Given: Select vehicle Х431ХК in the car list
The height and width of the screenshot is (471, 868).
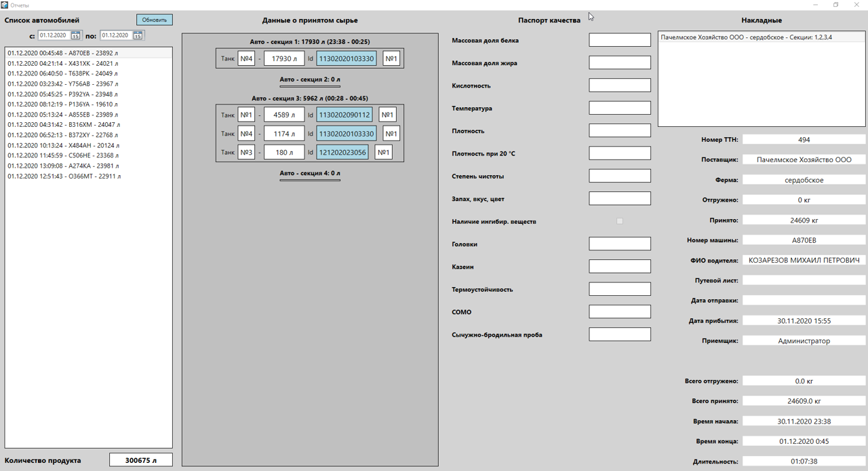Looking at the screenshot, I should [x=63, y=63].
